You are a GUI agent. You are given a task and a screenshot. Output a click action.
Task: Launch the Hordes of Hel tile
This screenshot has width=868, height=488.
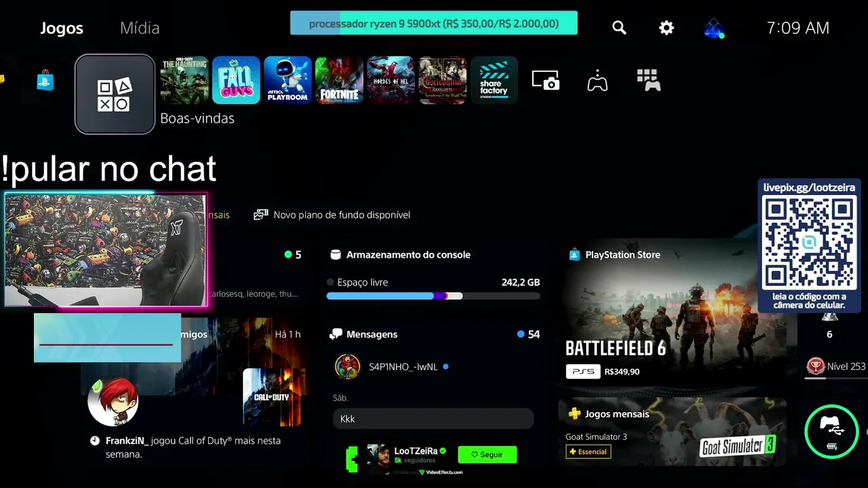tap(391, 80)
